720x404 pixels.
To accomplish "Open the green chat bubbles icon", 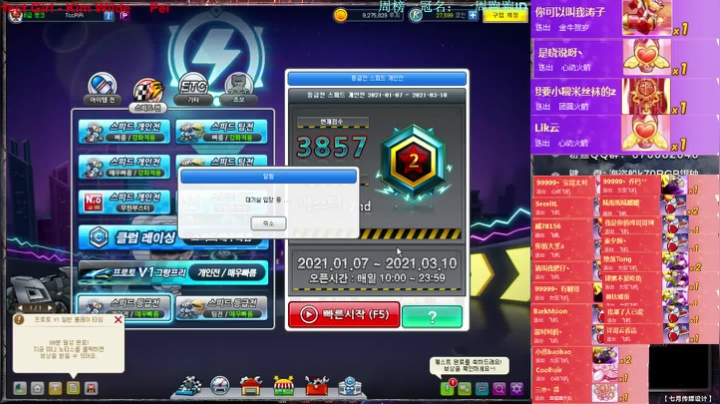I will (464, 389).
